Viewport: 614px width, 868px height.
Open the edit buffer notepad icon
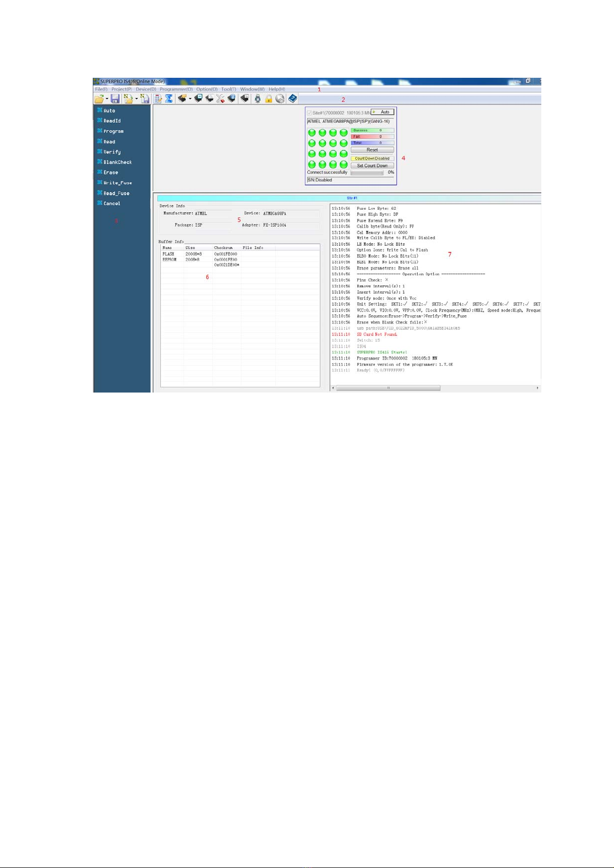(158, 99)
